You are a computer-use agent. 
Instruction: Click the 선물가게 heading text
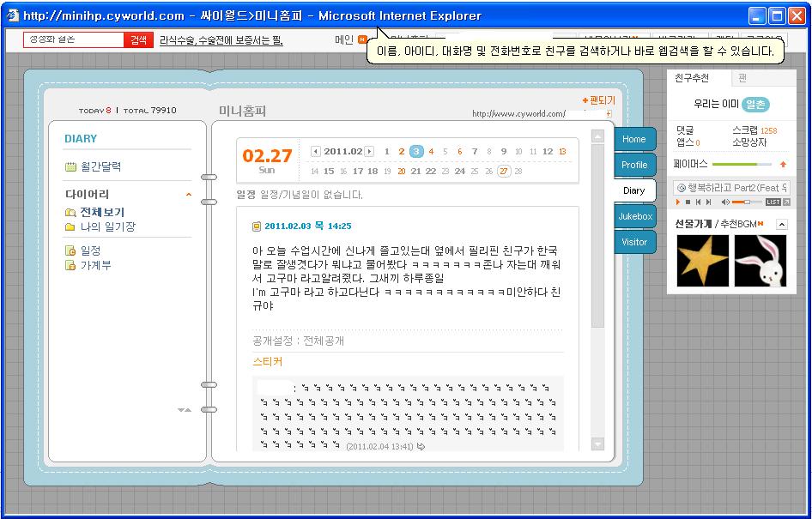tap(694, 224)
